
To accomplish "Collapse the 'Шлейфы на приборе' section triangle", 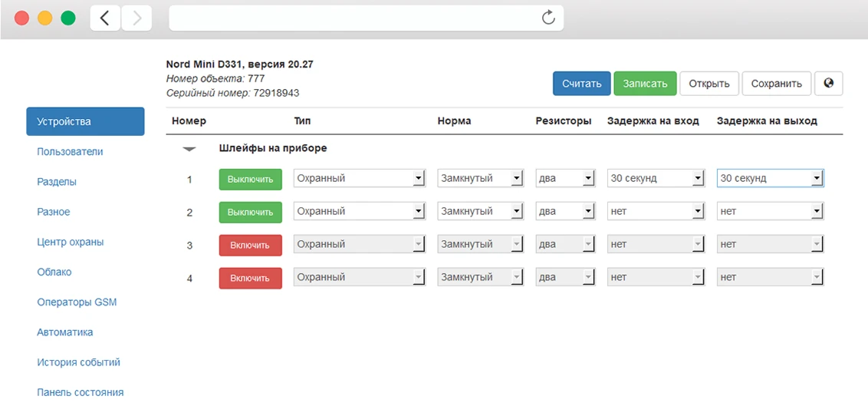I will point(189,149).
